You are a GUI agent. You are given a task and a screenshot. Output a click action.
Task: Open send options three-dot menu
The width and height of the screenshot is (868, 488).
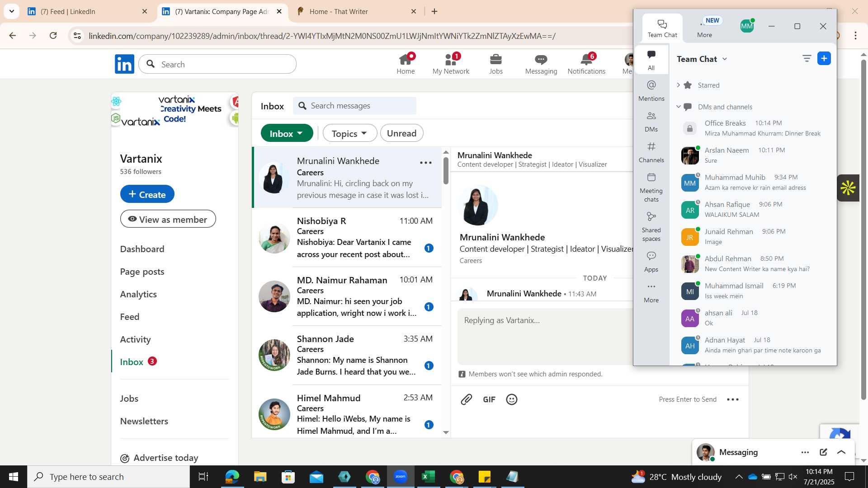point(733,399)
